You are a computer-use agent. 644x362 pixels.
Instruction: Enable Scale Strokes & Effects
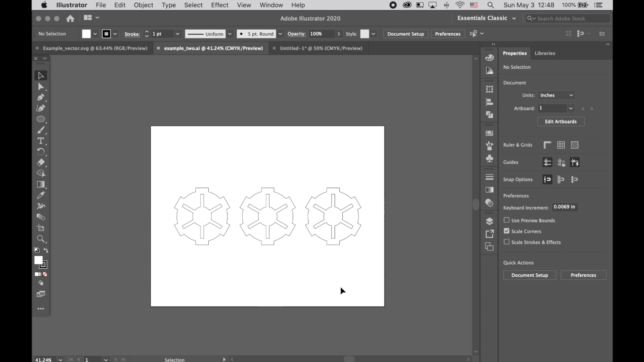pos(507,242)
